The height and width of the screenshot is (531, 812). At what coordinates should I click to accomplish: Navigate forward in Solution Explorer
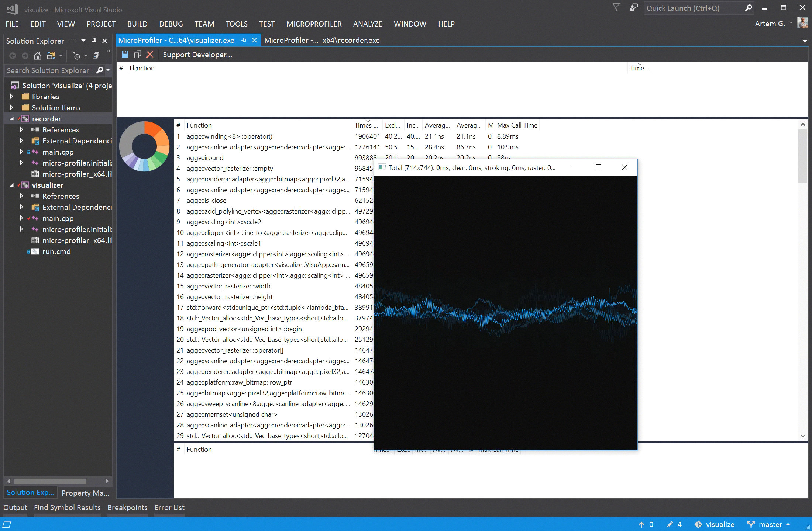coord(25,56)
